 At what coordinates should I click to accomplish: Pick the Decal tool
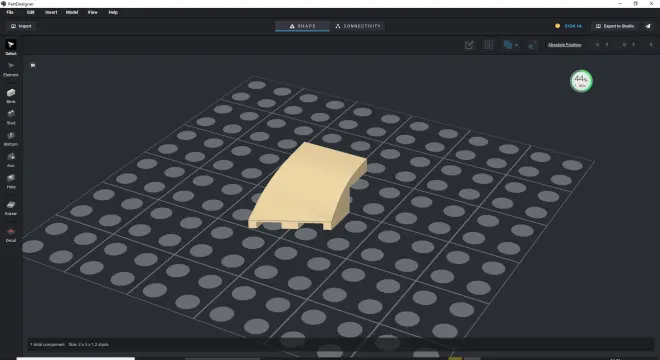(11, 235)
